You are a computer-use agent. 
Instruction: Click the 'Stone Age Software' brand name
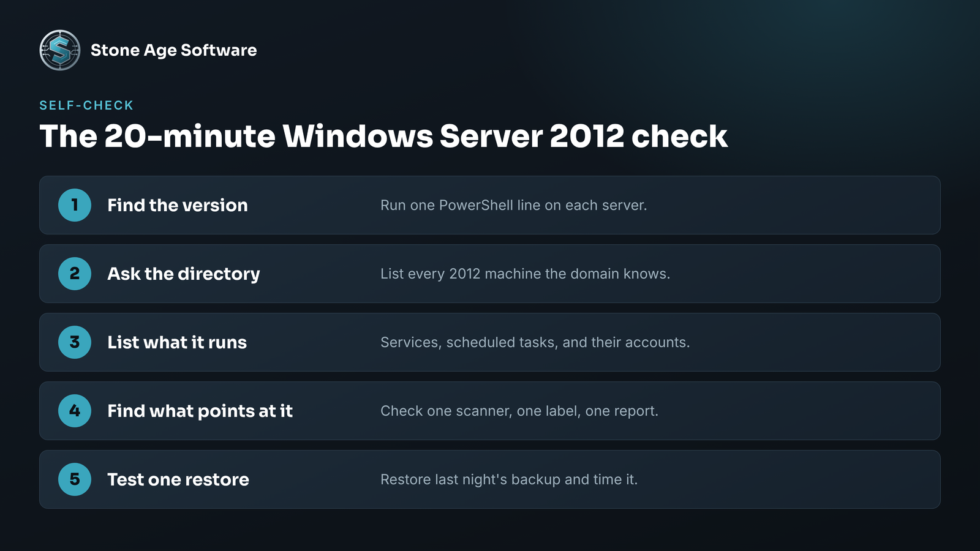click(173, 50)
